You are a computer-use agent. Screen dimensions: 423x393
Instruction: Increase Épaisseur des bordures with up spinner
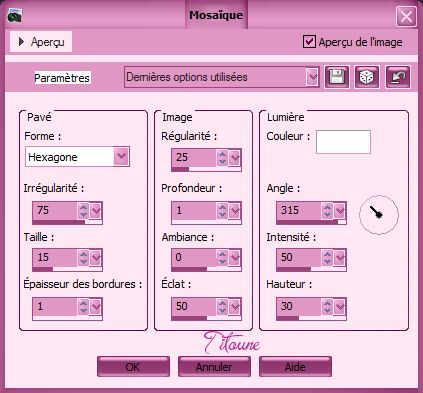click(x=83, y=303)
